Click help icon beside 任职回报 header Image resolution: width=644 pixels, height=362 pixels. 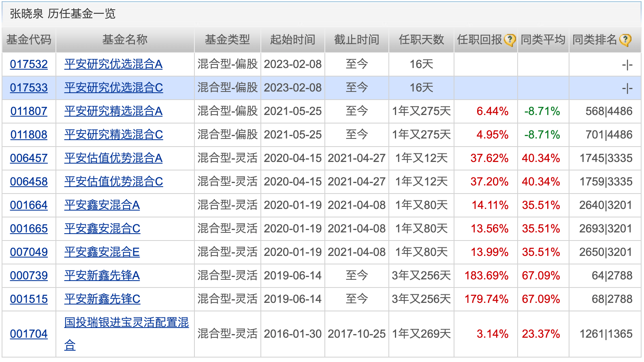510,40
